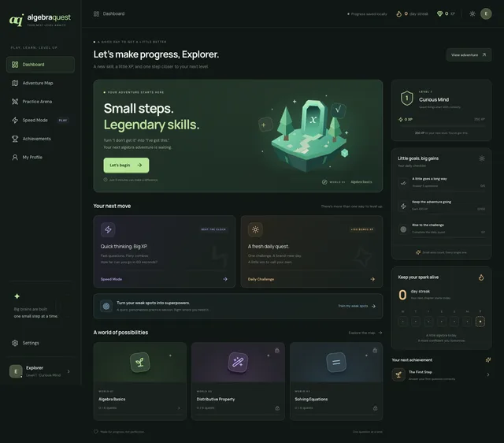Viewport: 504px width, 443px height.
Task: Open the Algebra Basics sprout tile
Action: coord(140,363)
